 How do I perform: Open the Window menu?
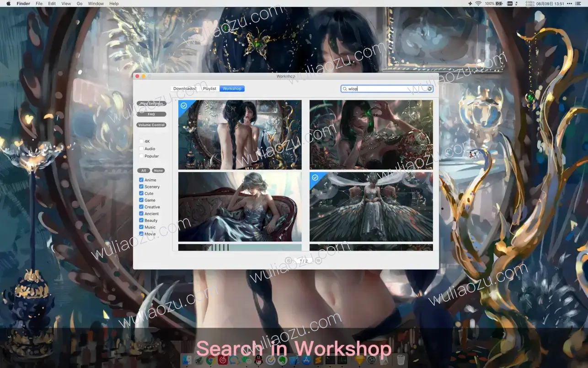point(96,3)
